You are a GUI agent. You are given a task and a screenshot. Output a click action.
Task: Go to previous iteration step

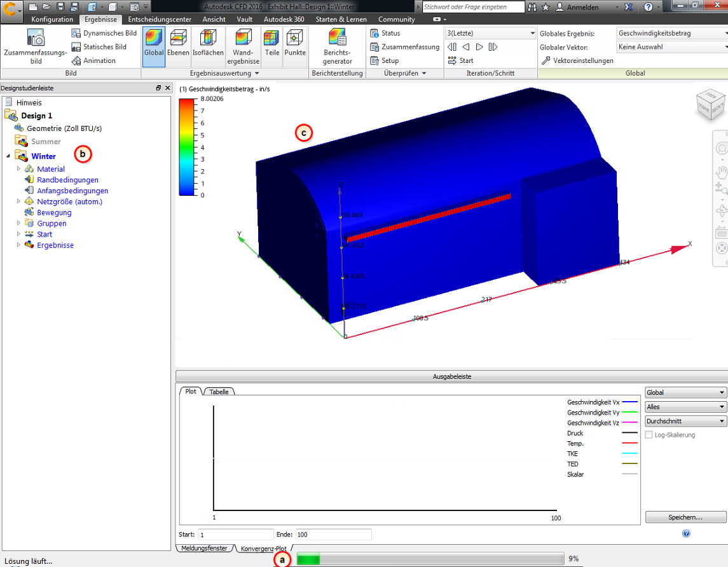(465, 47)
